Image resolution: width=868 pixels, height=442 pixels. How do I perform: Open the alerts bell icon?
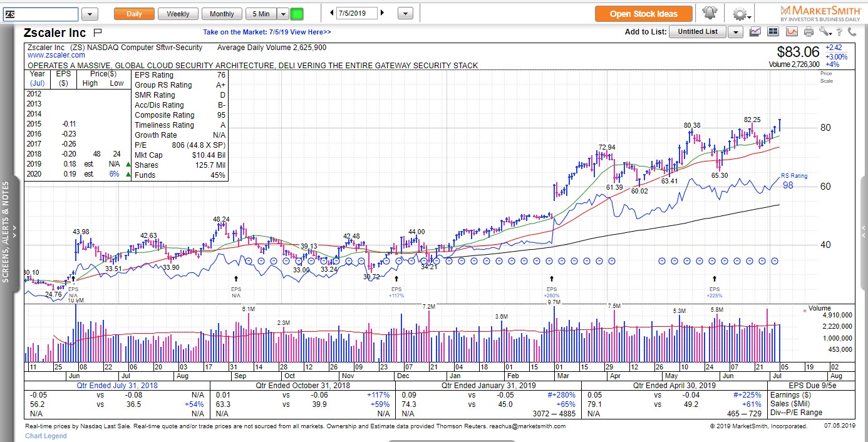(710, 13)
